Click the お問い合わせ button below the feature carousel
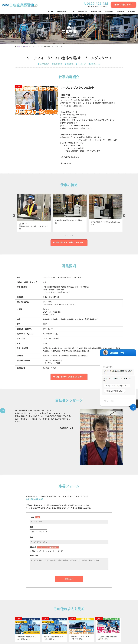Image resolution: width=138 pixels, height=644 pixels. [x=69, y=242]
